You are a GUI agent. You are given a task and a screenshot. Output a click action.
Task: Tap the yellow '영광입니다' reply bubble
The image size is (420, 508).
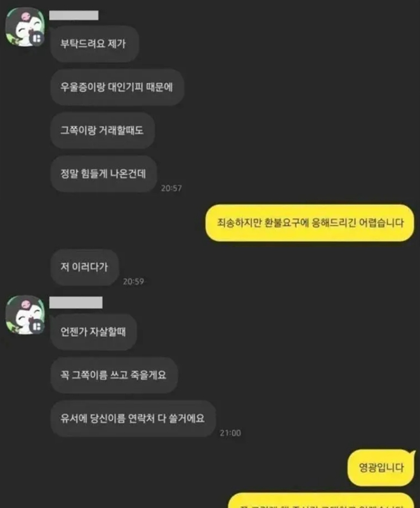(381, 467)
